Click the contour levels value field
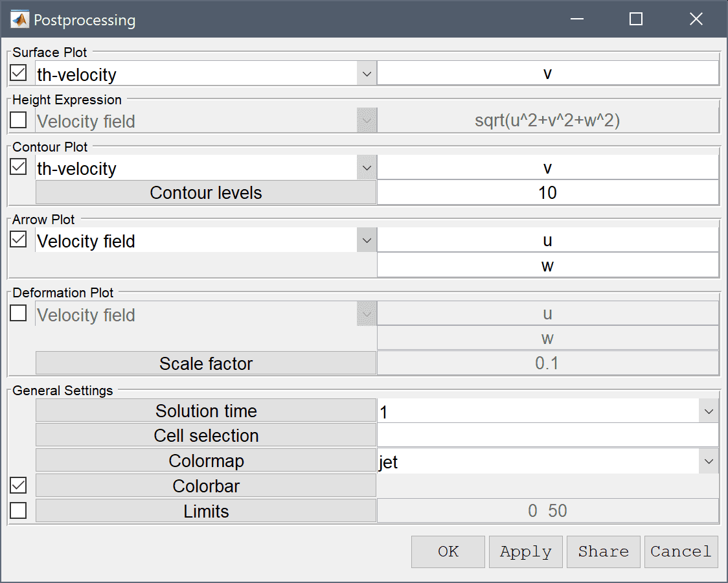 coord(548,192)
